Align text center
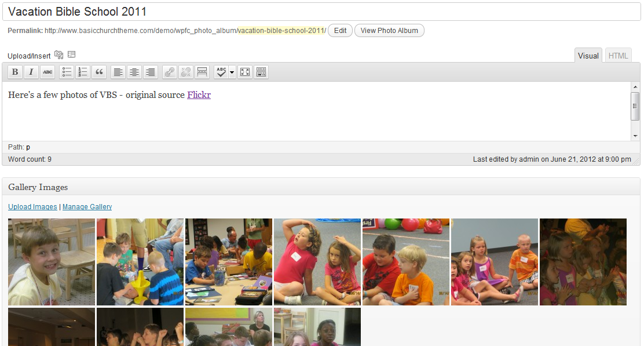This screenshot has height=346, width=644. pyautogui.click(x=134, y=72)
